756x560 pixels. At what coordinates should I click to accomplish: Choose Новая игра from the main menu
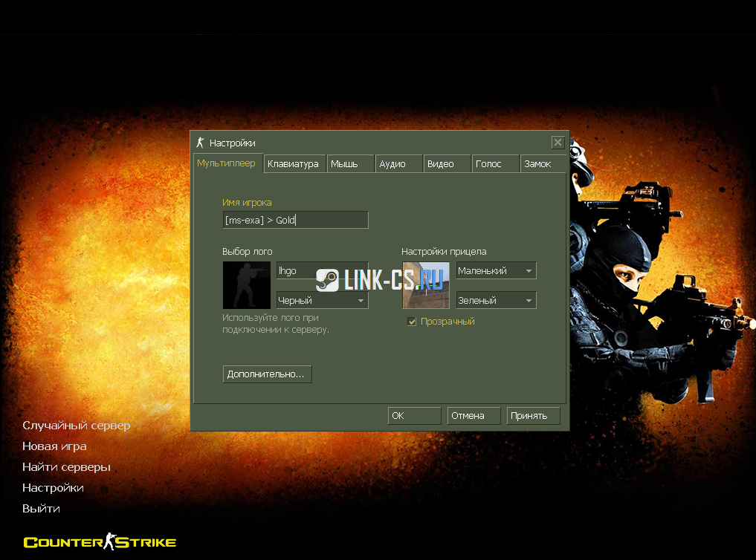54,446
